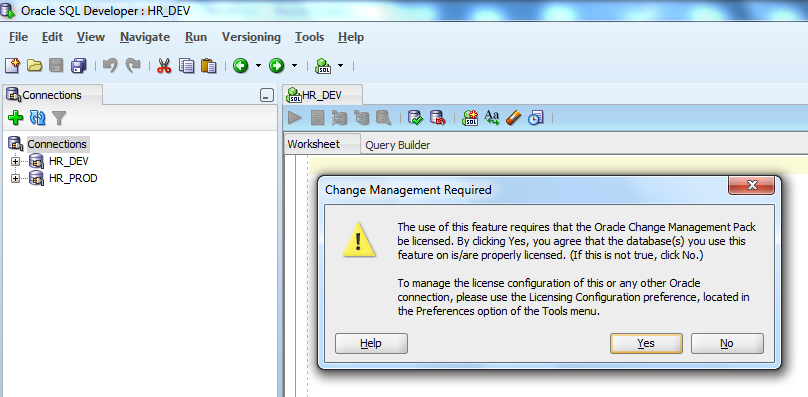Go Forward with the green right arrow
Screen dimensions: 808x397
[x=277, y=65]
